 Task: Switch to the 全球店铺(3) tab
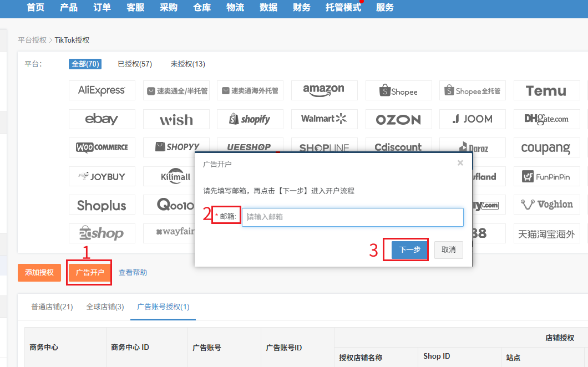point(105,307)
